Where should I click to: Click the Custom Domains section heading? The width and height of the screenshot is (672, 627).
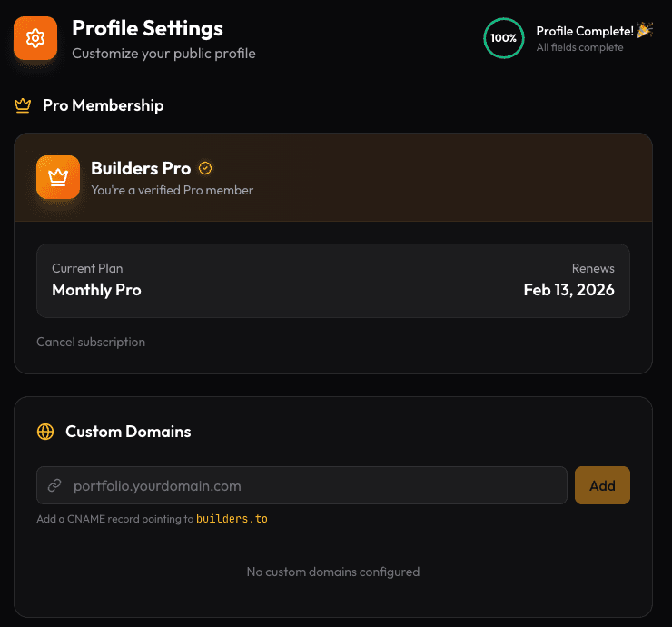click(128, 432)
